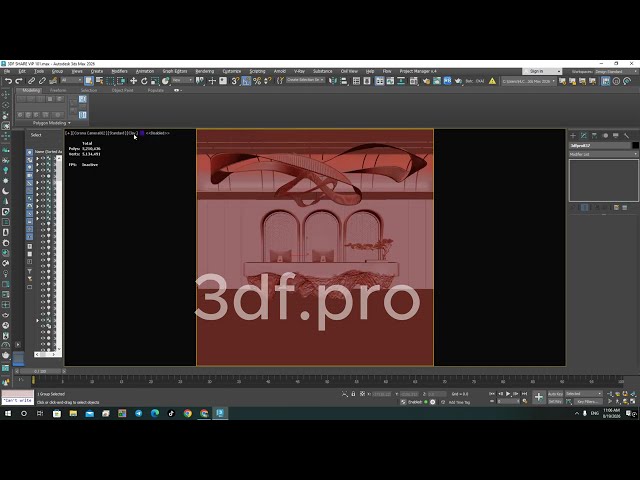Open the Motion tab in command panel
This screenshot has height=480, width=640.
(605, 136)
